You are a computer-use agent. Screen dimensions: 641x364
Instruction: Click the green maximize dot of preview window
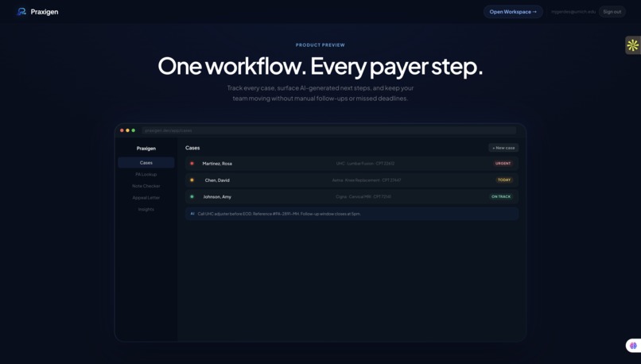point(134,130)
